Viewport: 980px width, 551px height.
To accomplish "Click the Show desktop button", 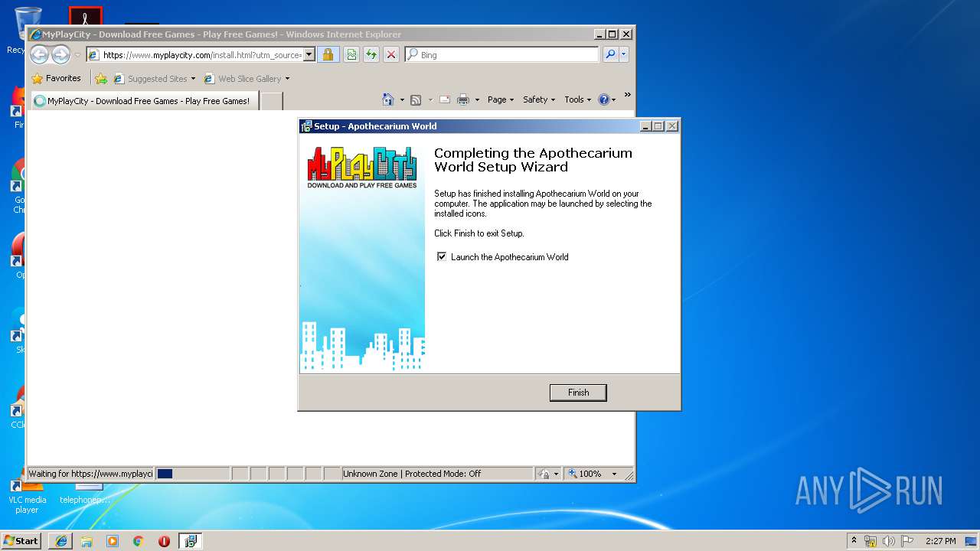I will tap(972, 541).
